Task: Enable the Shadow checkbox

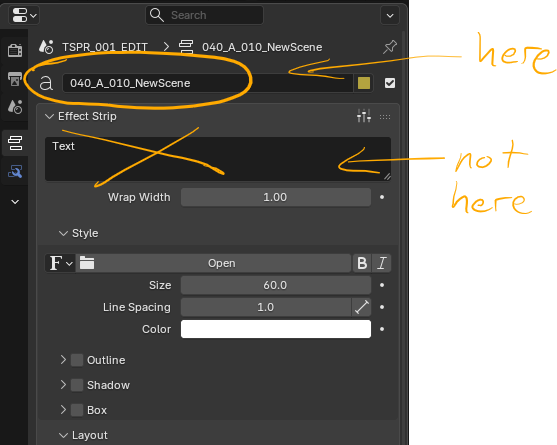Action: (x=77, y=385)
